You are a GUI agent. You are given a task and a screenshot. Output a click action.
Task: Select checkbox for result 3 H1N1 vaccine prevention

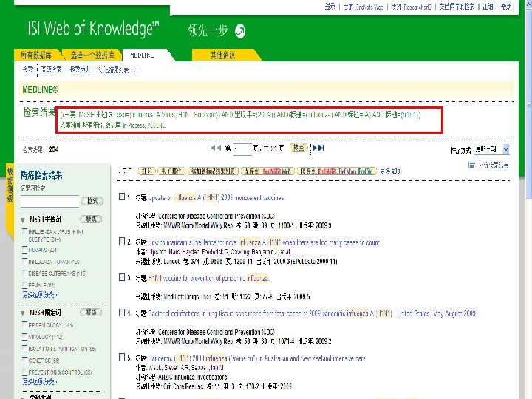[x=122, y=277]
